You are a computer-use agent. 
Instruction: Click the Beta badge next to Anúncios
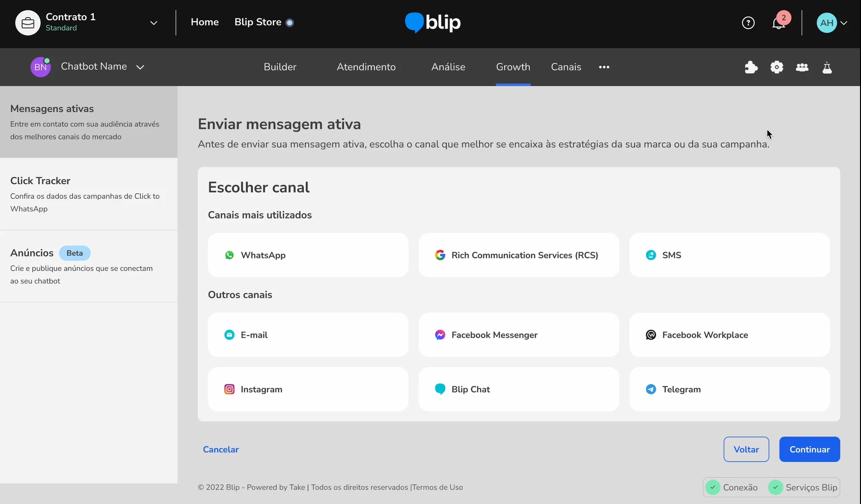tap(75, 253)
